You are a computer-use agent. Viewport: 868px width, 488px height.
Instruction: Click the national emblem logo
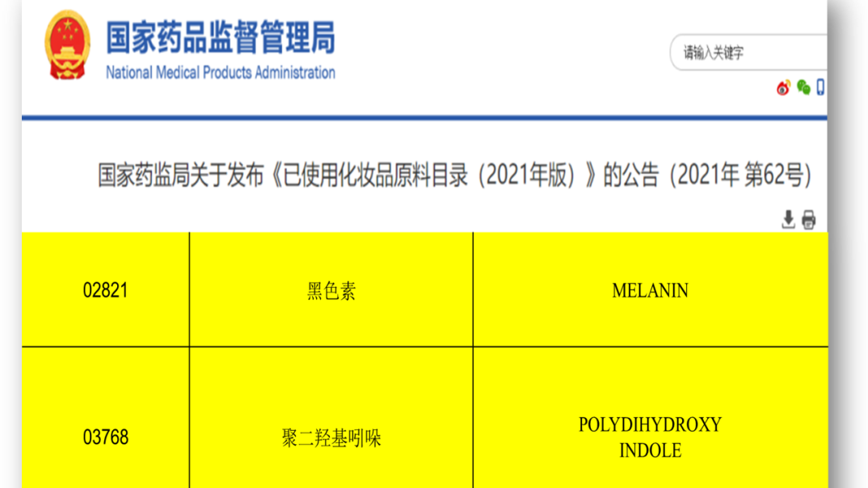click(67, 45)
